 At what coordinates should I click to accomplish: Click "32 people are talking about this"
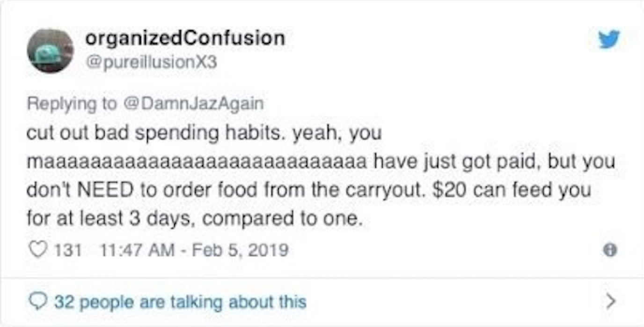[x=180, y=301]
